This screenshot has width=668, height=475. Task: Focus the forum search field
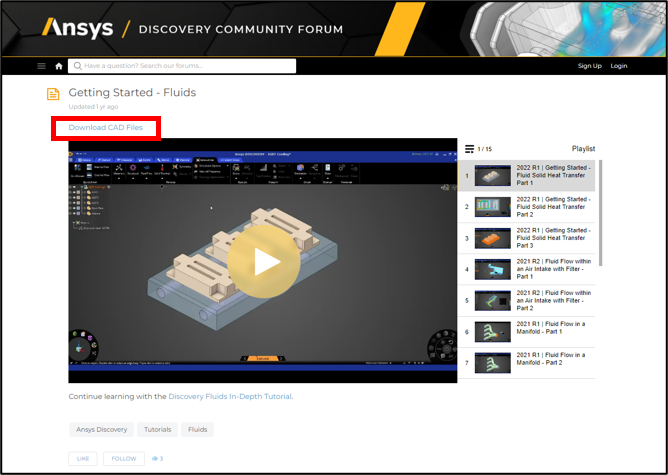pyautogui.click(x=182, y=66)
